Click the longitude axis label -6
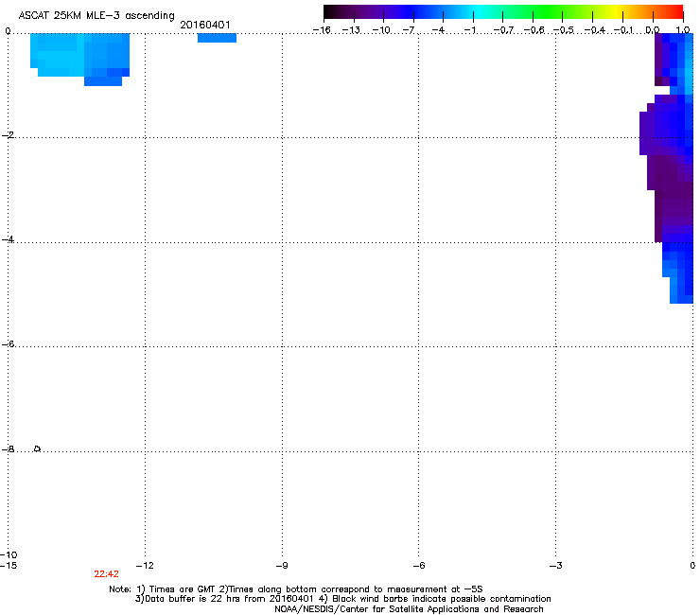 [x=419, y=566]
